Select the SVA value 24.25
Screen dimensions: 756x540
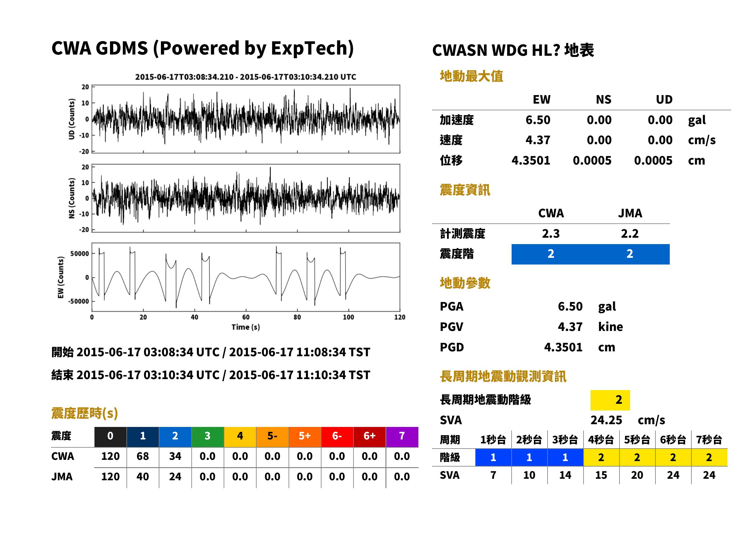(x=606, y=420)
